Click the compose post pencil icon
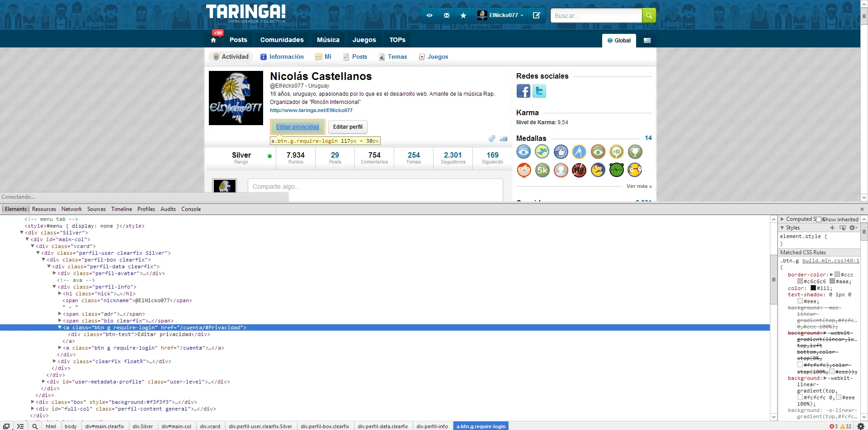This screenshot has width=868, height=430. pos(537,15)
